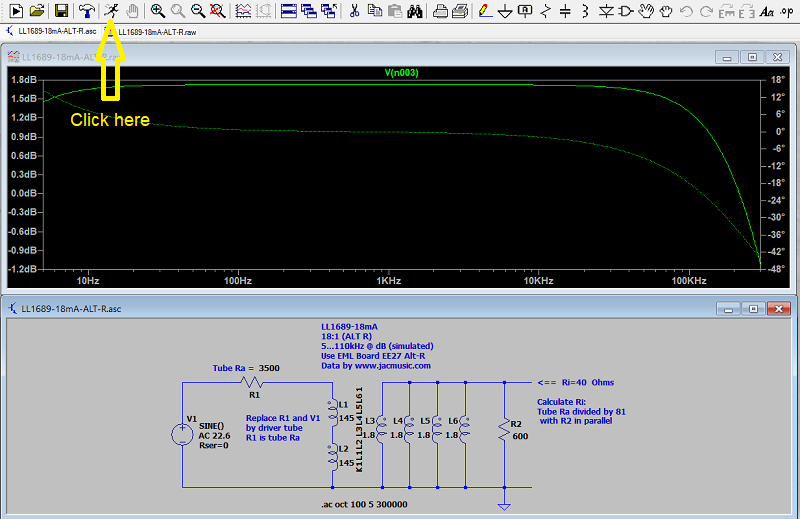Click the Save floppy disk icon
This screenshot has height=519, width=800.
[62, 11]
